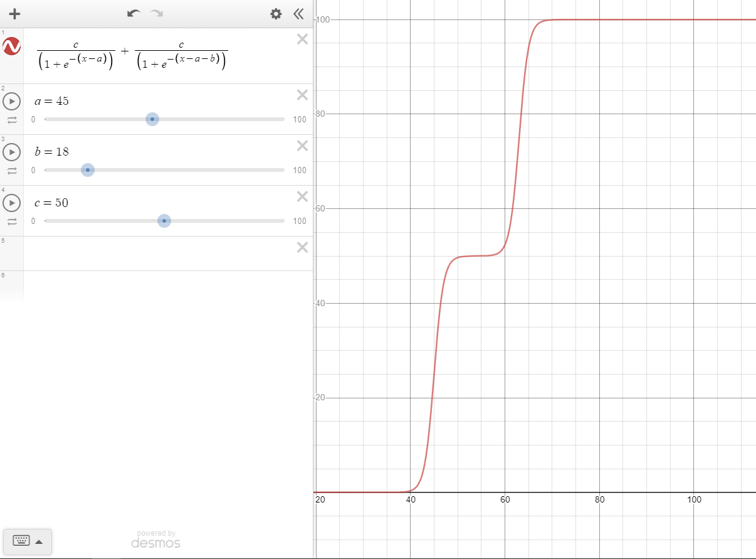Delete expression 1 with the X
The height and width of the screenshot is (559, 756).
(302, 40)
